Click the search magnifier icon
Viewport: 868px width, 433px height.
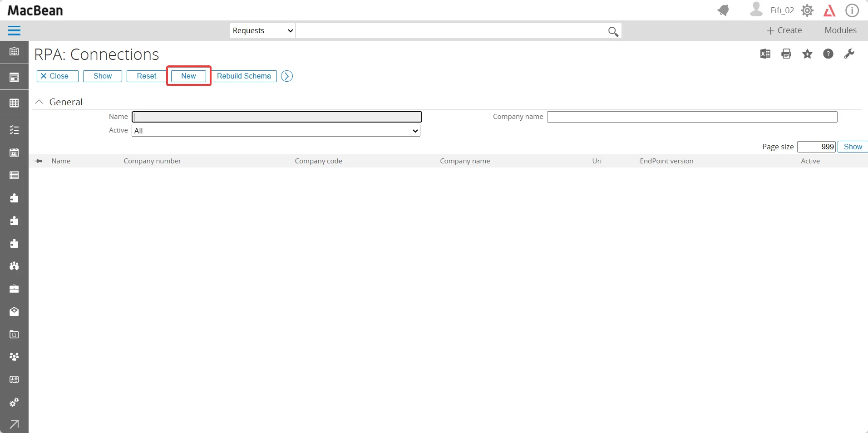point(613,31)
